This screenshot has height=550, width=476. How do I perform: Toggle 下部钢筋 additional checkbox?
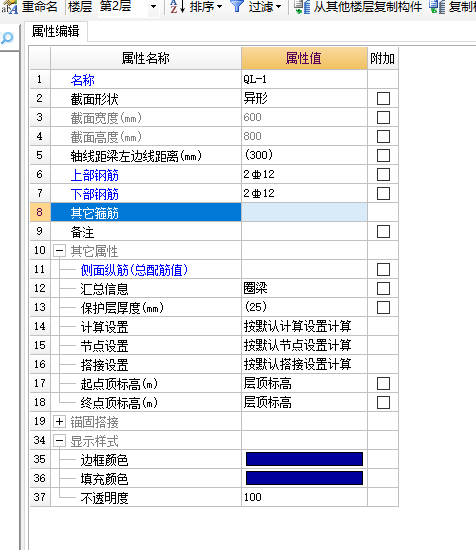[x=383, y=193]
